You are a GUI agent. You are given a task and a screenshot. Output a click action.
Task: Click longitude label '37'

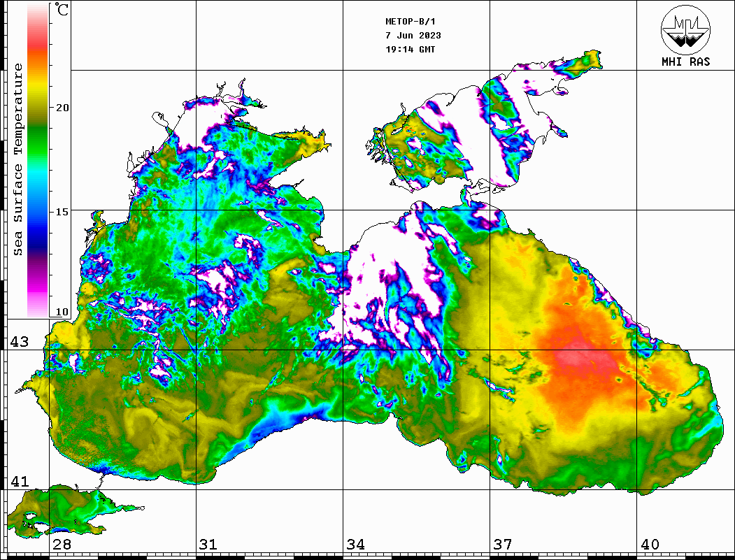coord(503,545)
